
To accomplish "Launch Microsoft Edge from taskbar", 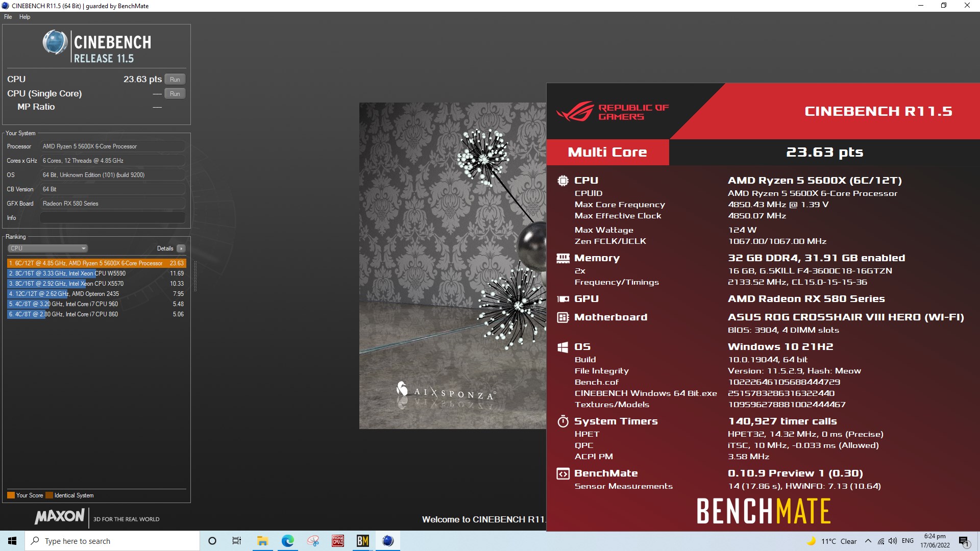I will [288, 541].
